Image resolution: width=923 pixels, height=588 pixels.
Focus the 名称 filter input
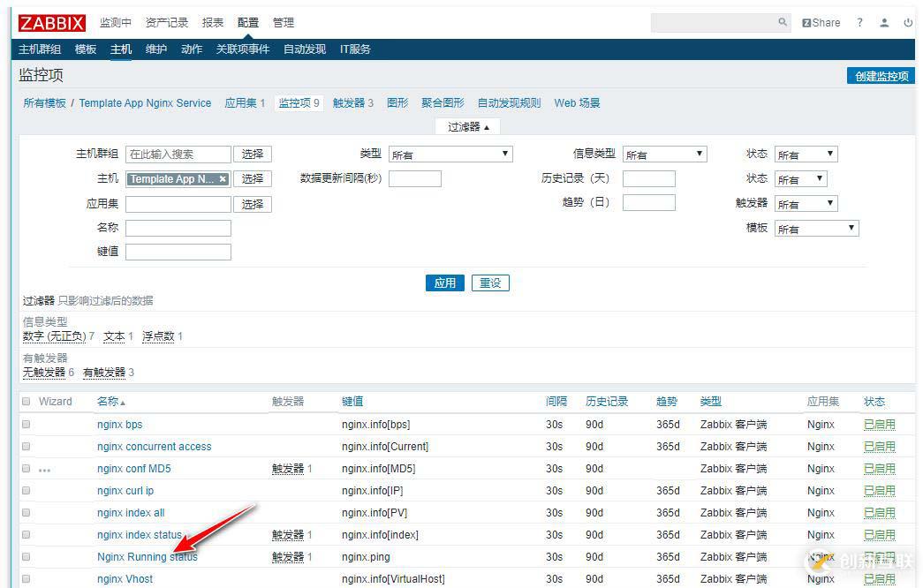178,229
